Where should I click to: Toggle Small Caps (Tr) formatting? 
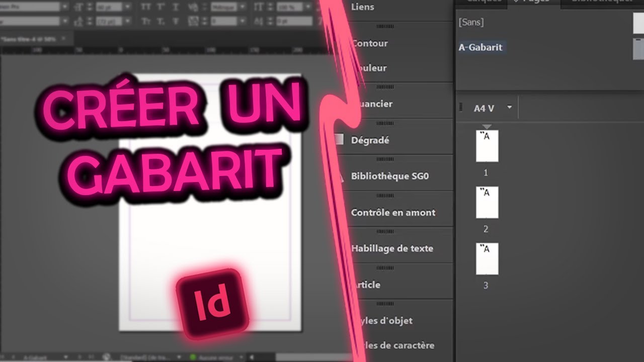pos(145,21)
